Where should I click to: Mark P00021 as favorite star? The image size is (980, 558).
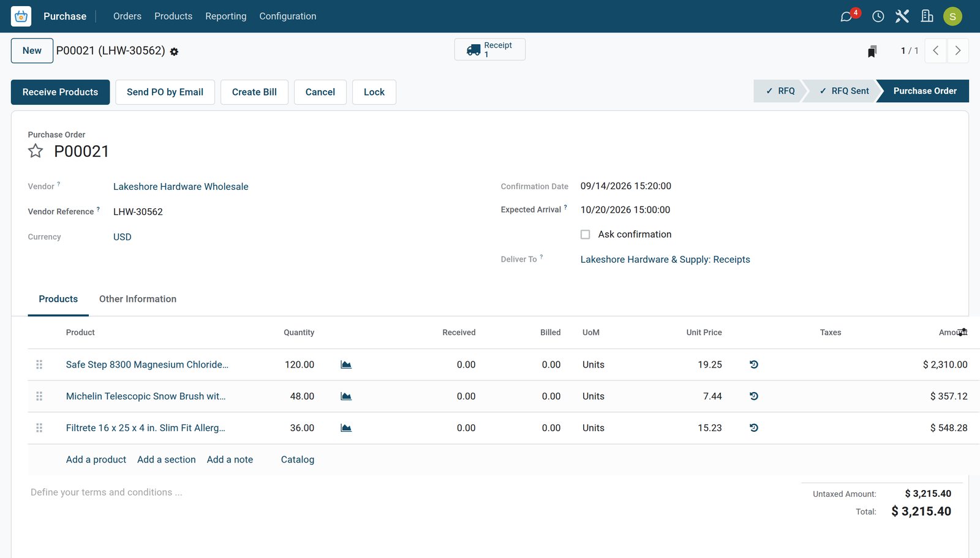tap(36, 151)
